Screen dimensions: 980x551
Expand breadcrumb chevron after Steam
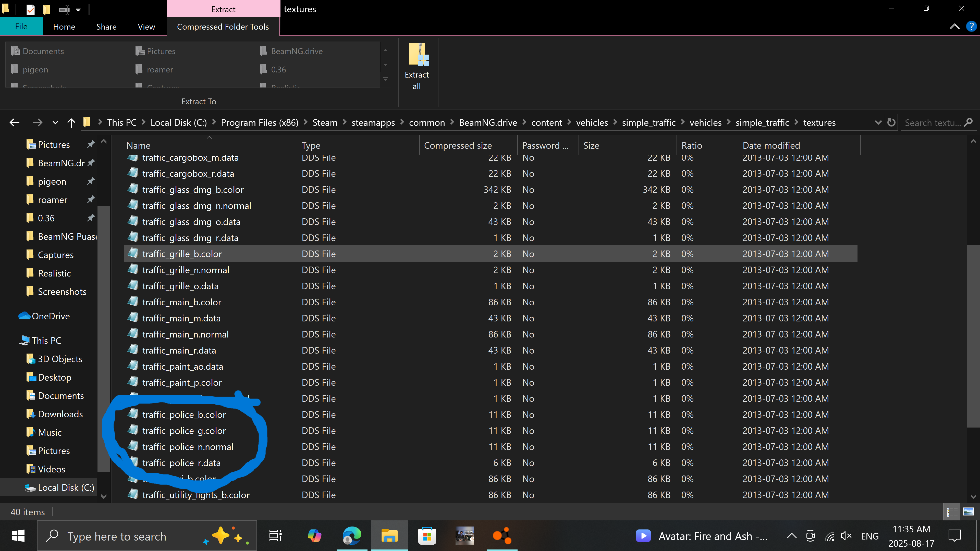pyautogui.click(x=344, y=122)
